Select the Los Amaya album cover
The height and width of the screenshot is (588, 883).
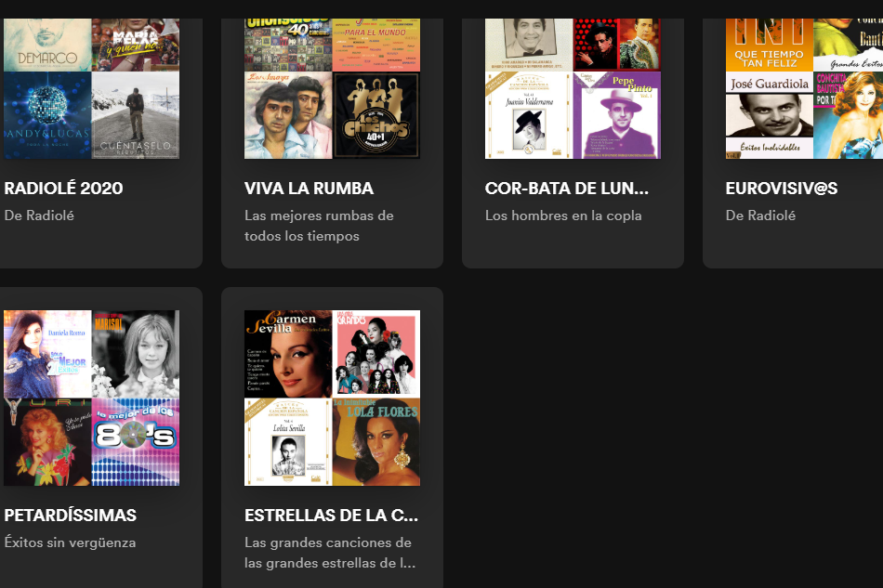288,115
